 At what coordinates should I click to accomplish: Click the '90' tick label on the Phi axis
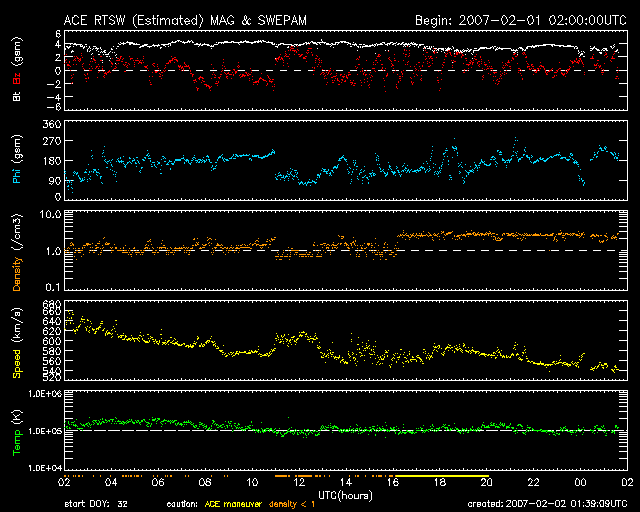tap(55, 180)
